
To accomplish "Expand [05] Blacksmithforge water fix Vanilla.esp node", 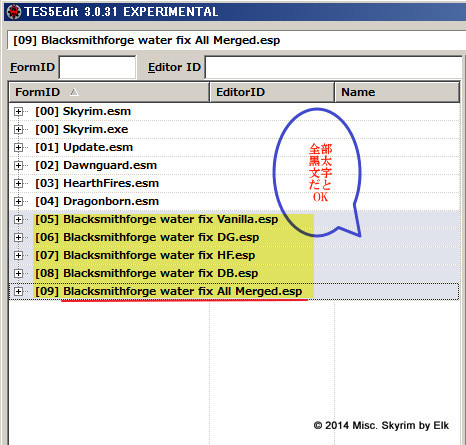I will (18, 220).
